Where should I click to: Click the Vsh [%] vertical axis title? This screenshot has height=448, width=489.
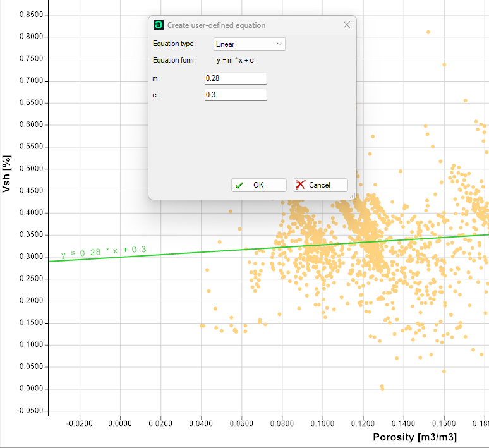click(x=6, y=174)
